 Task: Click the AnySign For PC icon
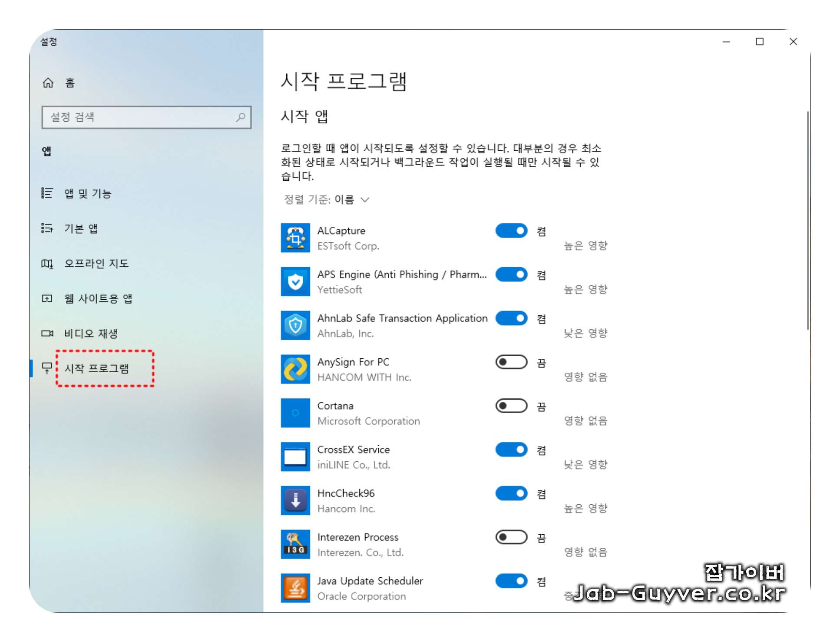pyautogui.click(x=295, y=369)
